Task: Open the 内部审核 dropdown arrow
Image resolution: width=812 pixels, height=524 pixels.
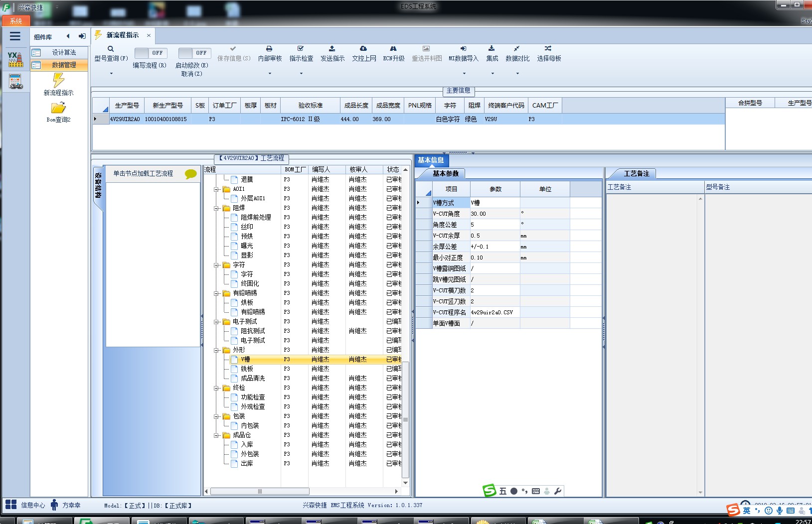Action: click(270, 74)
